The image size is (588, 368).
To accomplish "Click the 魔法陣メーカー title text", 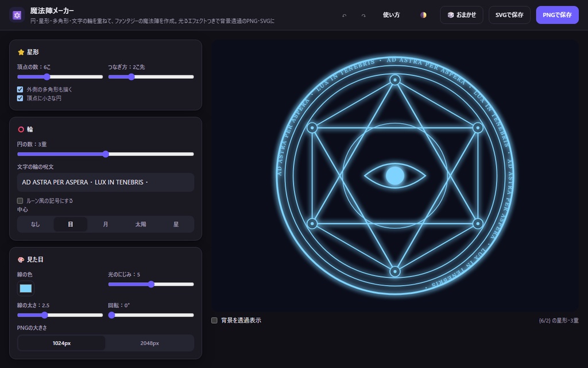I will (x=52, y=10).
